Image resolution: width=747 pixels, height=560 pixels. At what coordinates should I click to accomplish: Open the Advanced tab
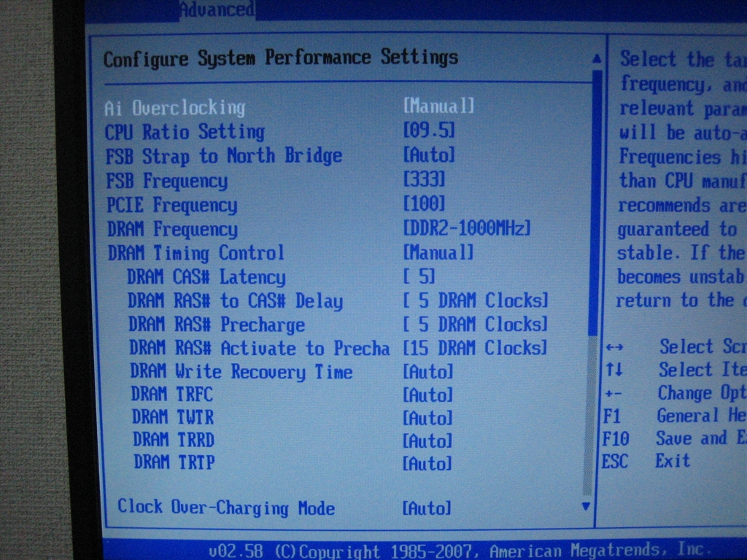(217, 9)
